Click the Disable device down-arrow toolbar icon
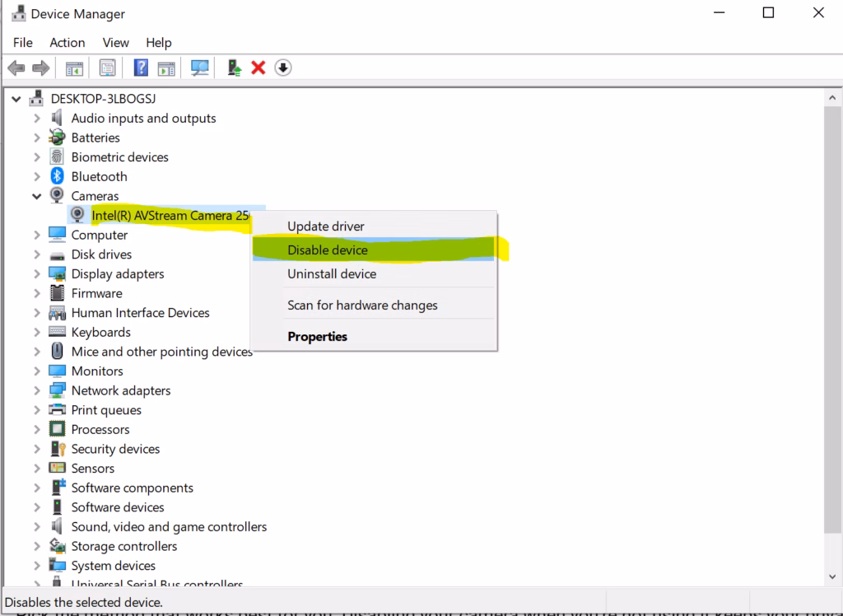Image resolution: width=843 pixels, height=616 pixels. coord(283,68)
